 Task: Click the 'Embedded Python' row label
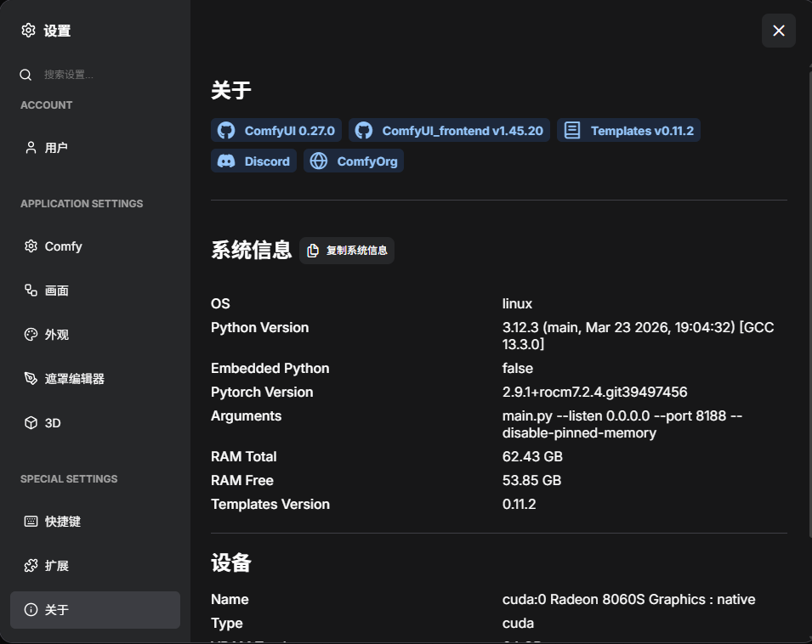270,368
